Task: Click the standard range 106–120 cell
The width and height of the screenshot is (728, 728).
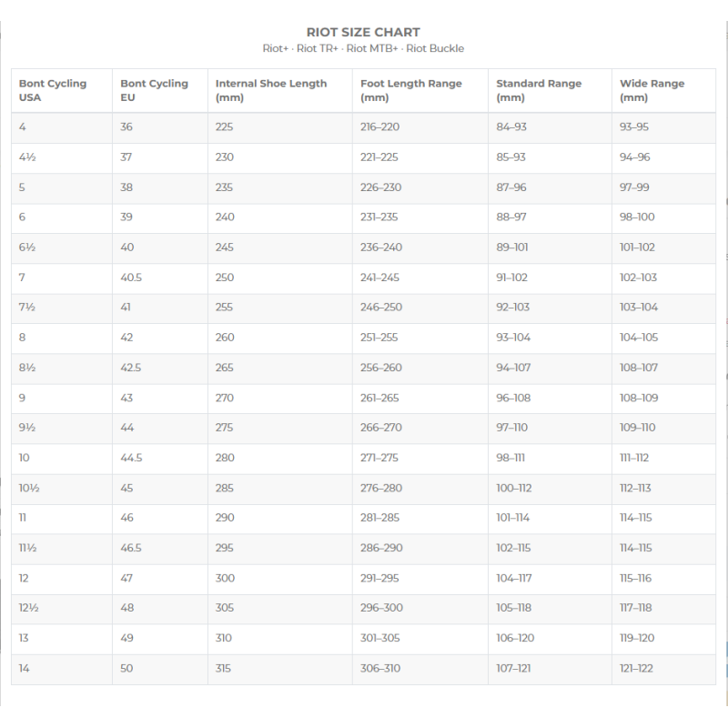Action: [514, 638]
